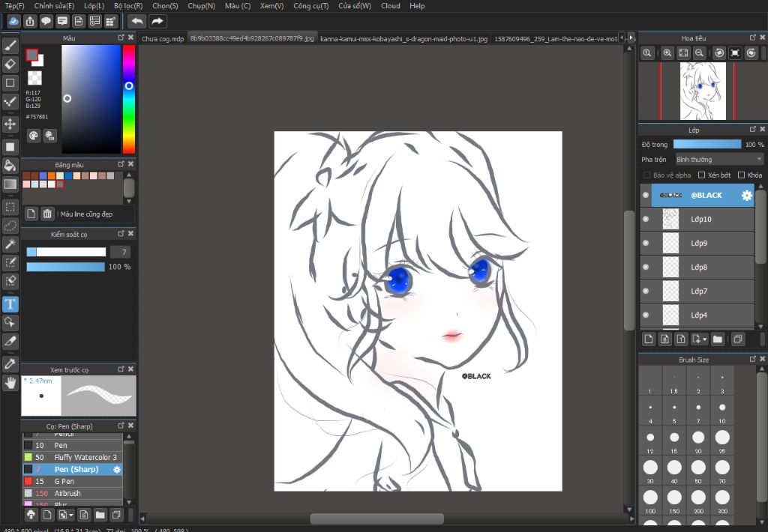The width and height of the screenshot is (768, 532).
Task: Add new layer icon in layer panel
Action: coord(649,339)
